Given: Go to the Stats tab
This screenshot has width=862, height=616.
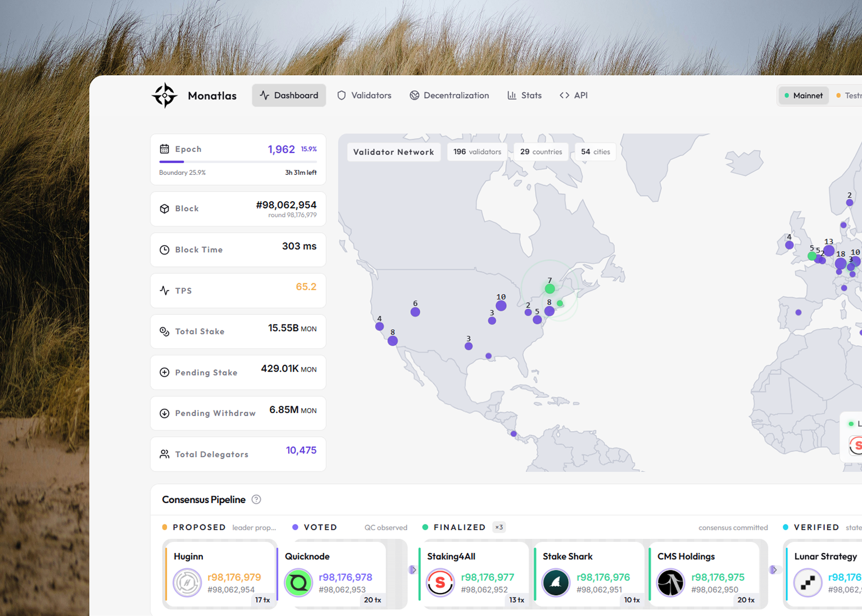Looking at the screenshot, I should click(x=524, y=96).
